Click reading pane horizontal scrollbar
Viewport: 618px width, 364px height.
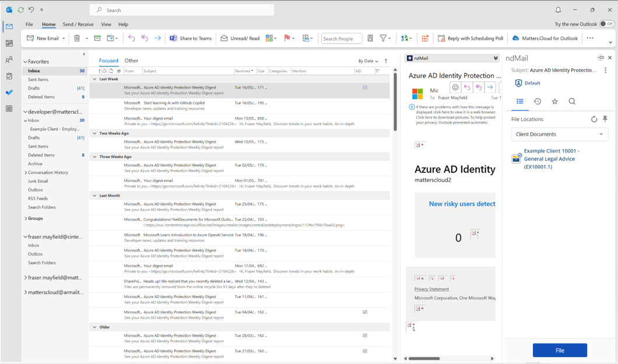tap(424, 359)
